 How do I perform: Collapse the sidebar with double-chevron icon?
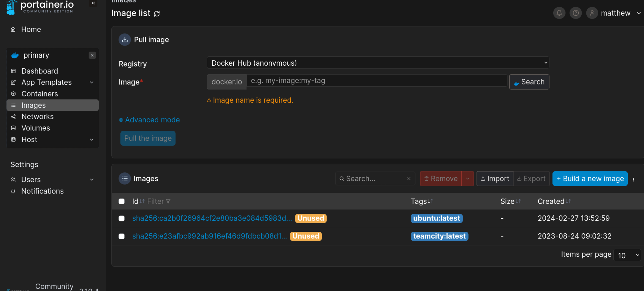(93, 3)
